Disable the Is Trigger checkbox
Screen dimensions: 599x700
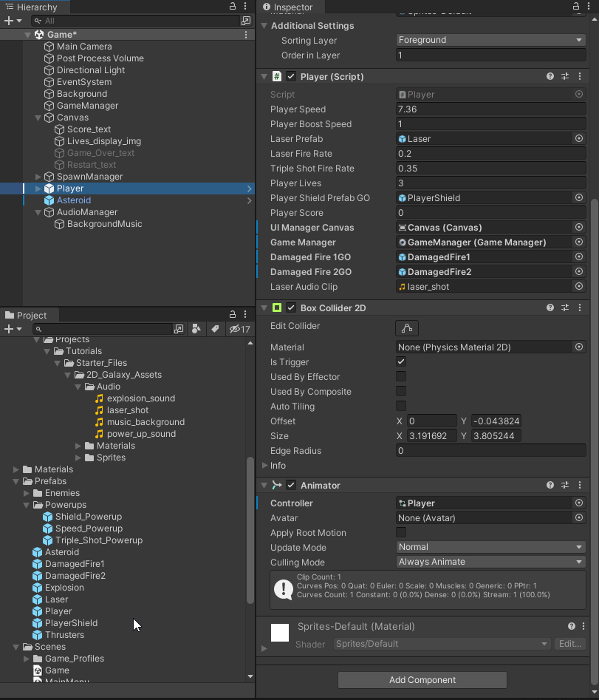[401, 361]
